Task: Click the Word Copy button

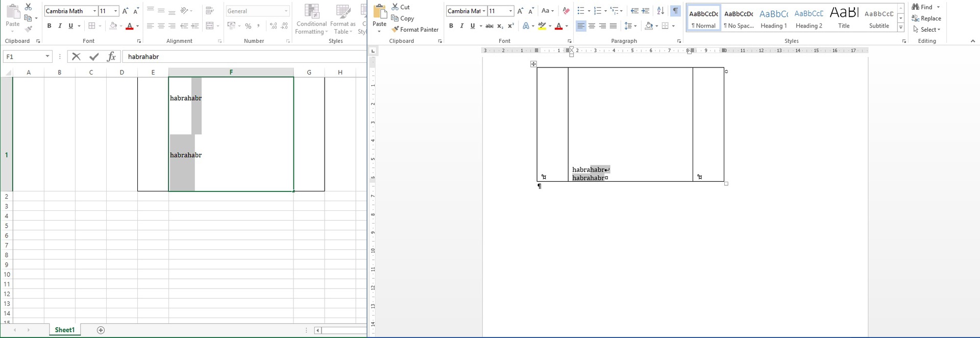Action: pos(403,18)
